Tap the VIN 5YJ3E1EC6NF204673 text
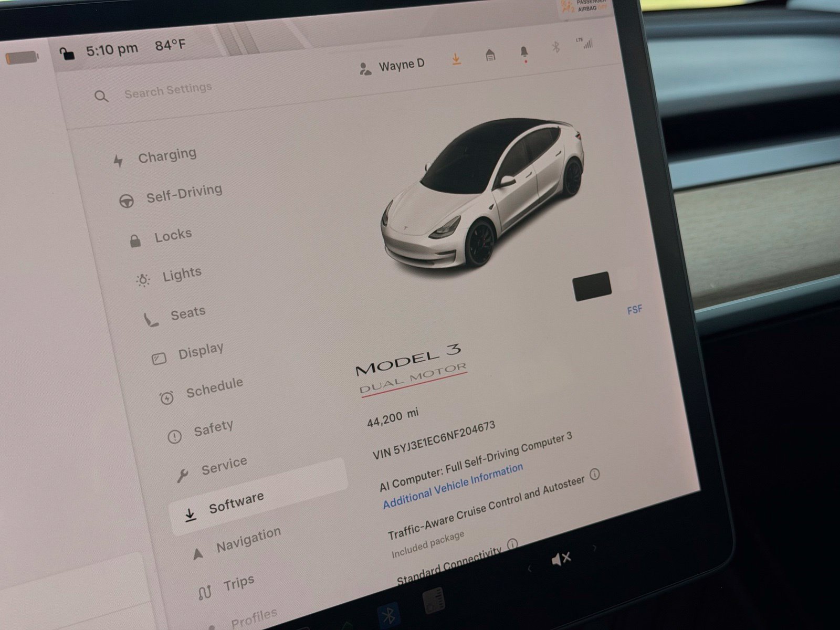Viewport: 840px width, 630px height. click(x=434, y=440)
